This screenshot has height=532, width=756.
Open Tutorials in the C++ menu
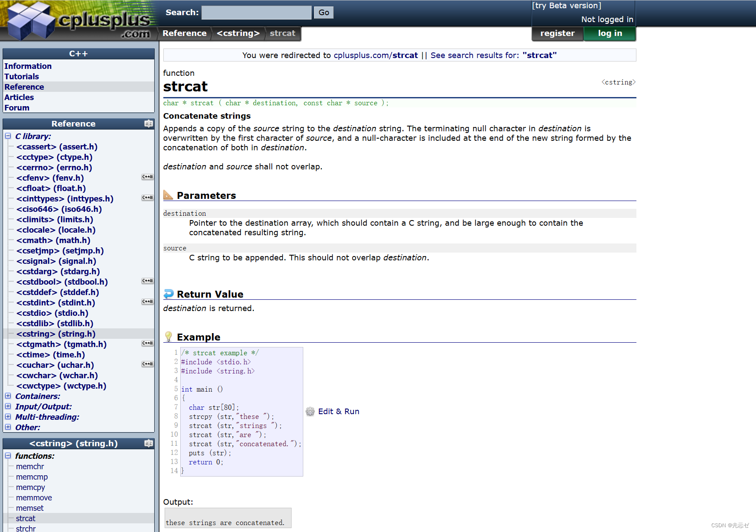tap(22, 77)
